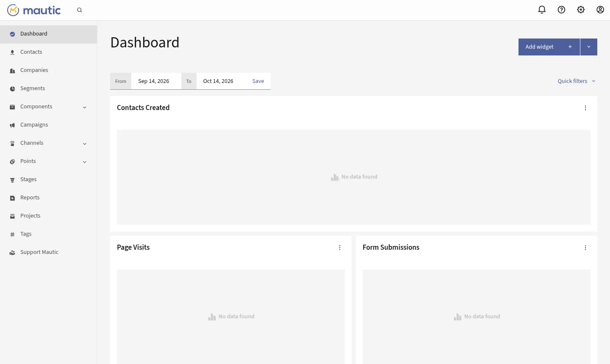Click the Mautic logo
This screenshot has width=610, height=364.
34,10
